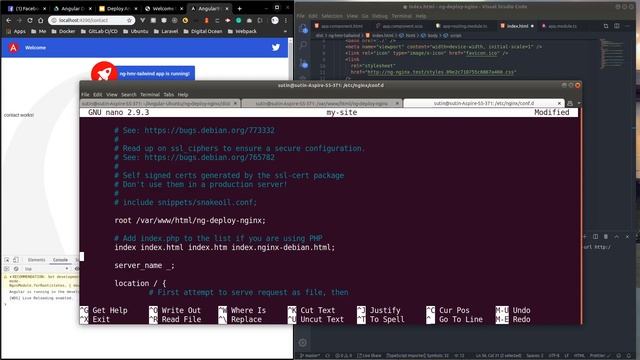Switch to the /var/www/html terminal tab

tap(321, 104)
